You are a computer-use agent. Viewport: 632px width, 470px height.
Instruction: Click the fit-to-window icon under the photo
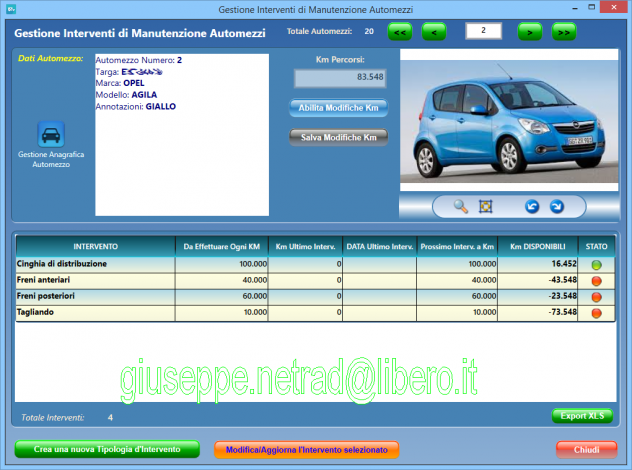(x=485, y=207)
